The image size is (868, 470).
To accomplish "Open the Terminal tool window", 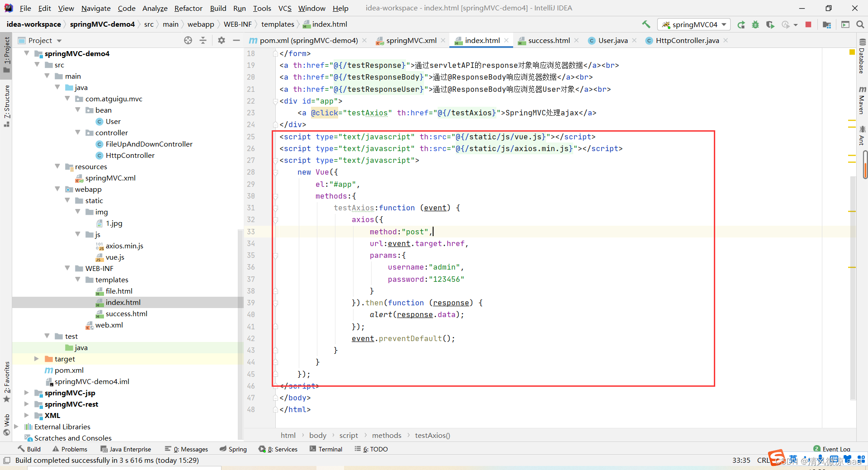I will click(326, 449).
